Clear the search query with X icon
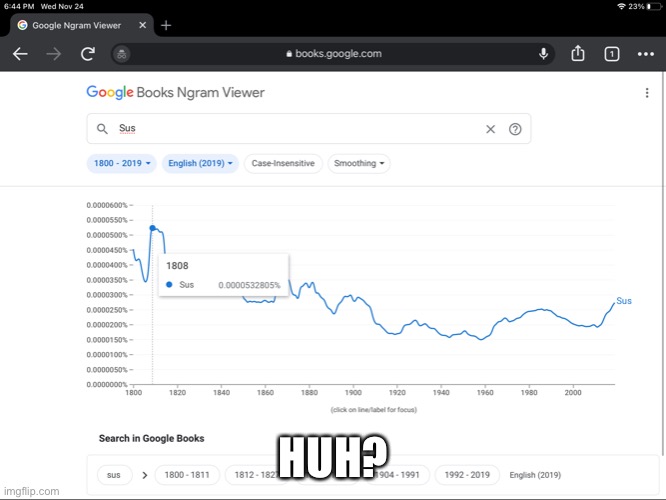 point(490,129)
